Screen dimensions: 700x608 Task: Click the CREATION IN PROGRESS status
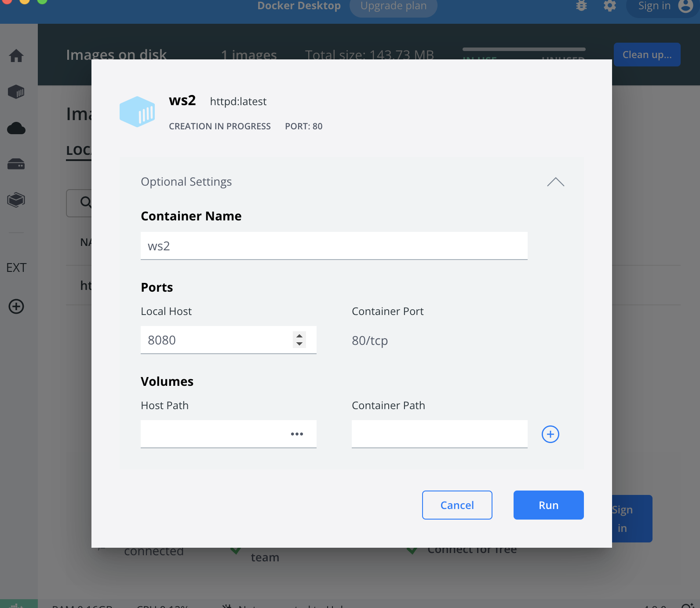[x=220, y=126]
